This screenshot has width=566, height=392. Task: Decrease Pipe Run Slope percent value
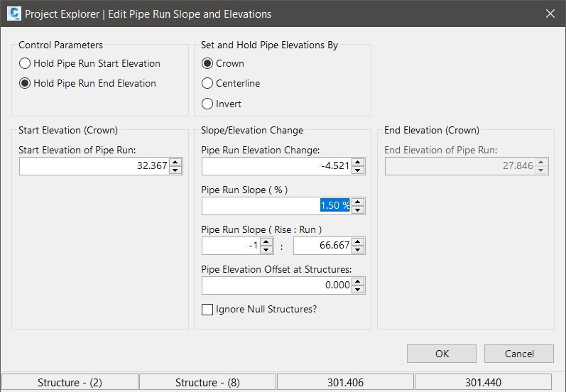pos(358,210)
